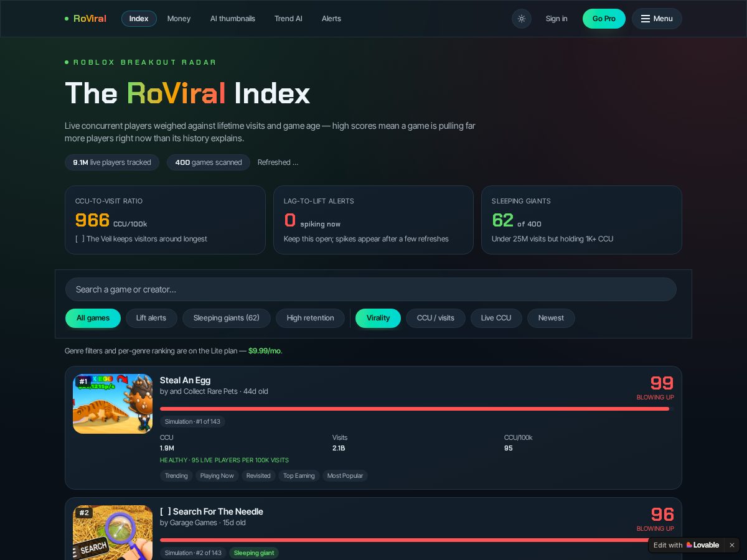Focus the Search a game or creator field
747x560 pixels.
371,289
